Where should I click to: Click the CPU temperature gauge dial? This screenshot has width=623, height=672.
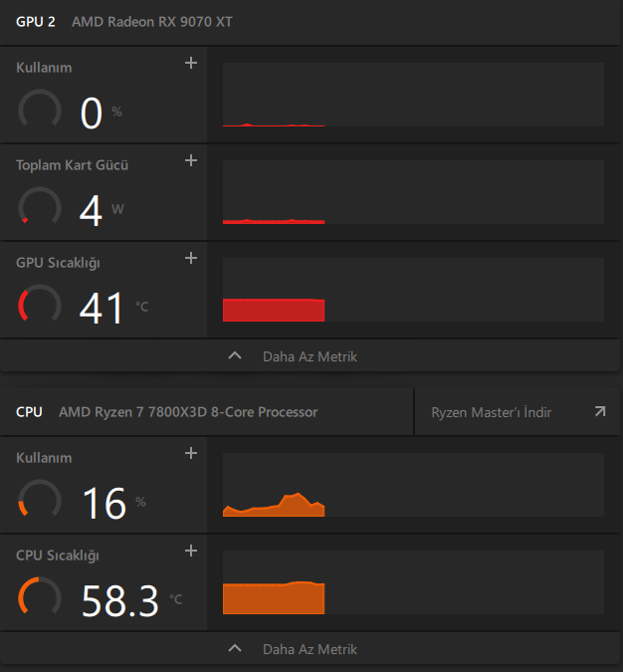40,597
